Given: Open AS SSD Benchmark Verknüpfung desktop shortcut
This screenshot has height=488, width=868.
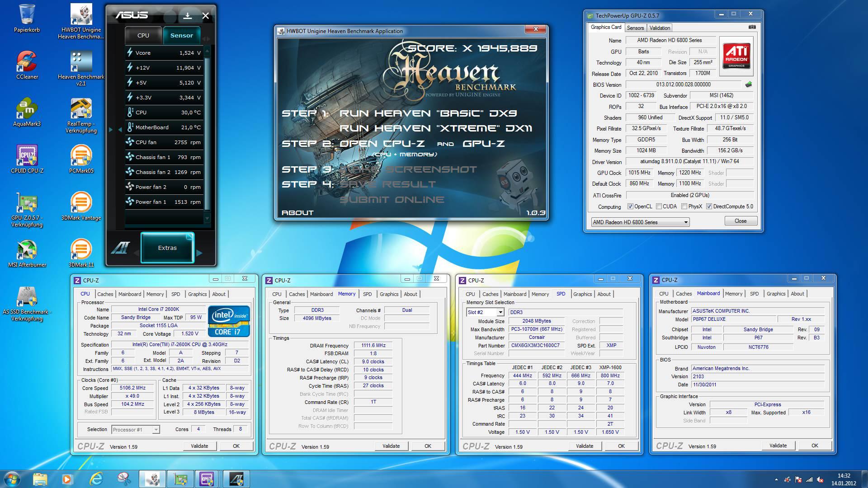Looking at the screenshot, I should [27, 303].
